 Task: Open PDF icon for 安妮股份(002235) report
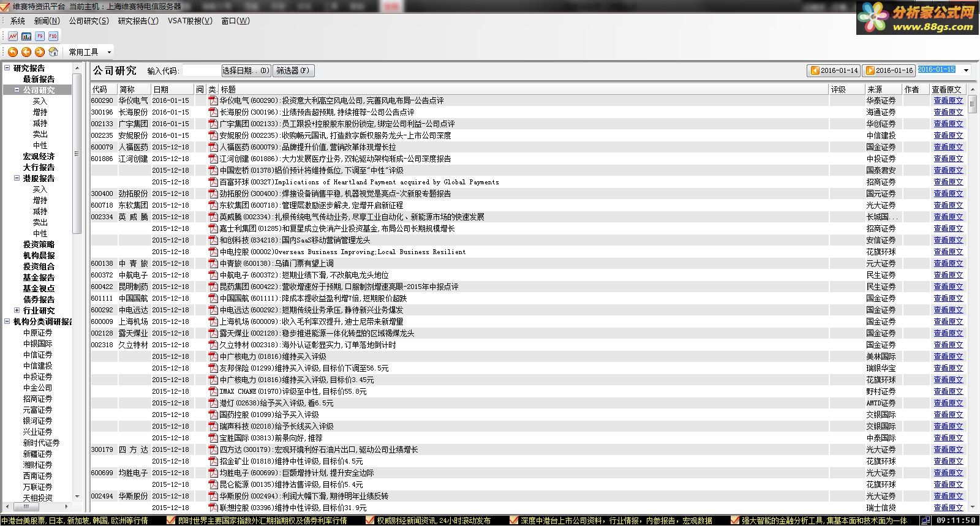tap(213, 135)
